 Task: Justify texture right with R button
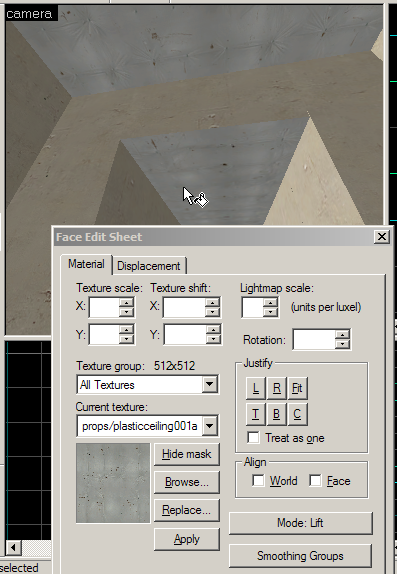277,388
